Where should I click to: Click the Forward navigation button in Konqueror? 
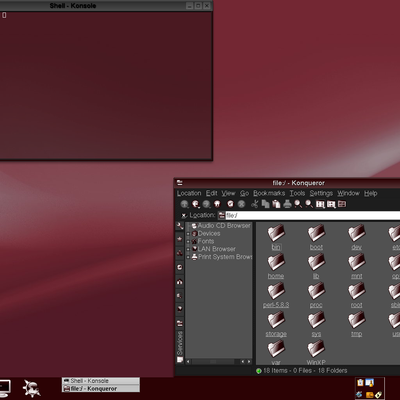tap(207, 204)
